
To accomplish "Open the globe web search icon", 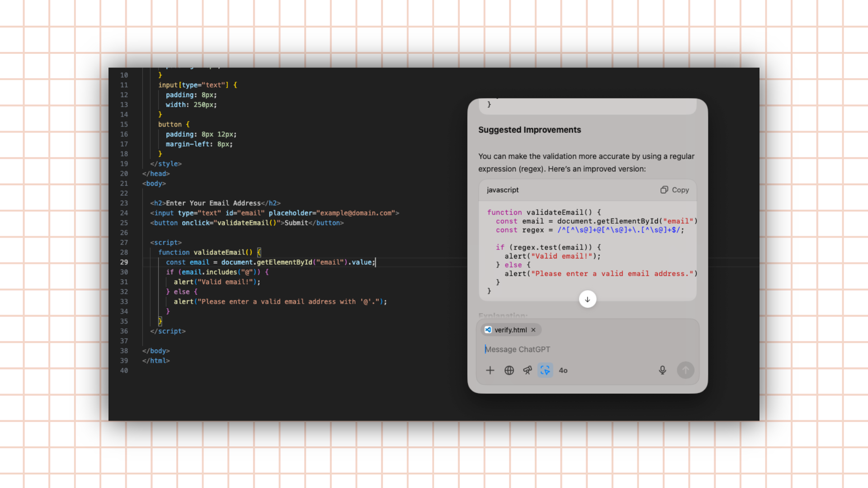I will (509, 371).
